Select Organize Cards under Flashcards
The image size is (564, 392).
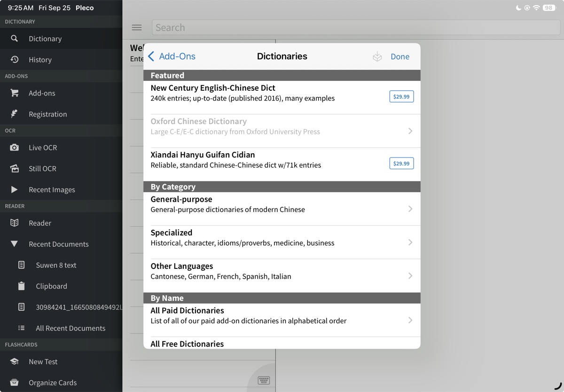point(61,382)
